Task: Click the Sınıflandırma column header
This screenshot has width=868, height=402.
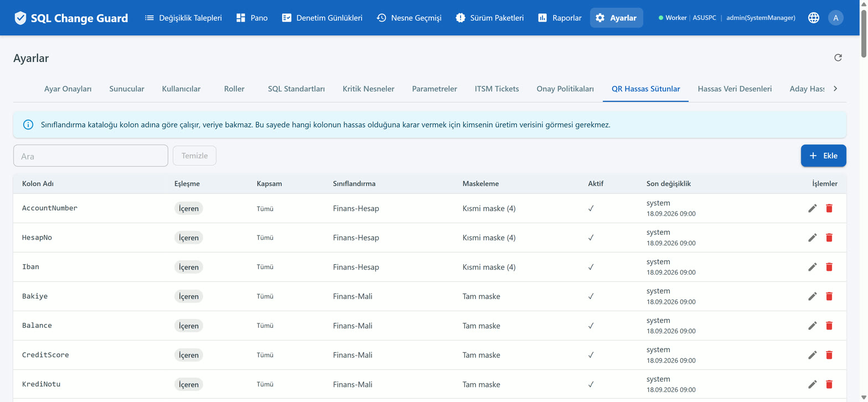Action: click(x=354, y=184)
